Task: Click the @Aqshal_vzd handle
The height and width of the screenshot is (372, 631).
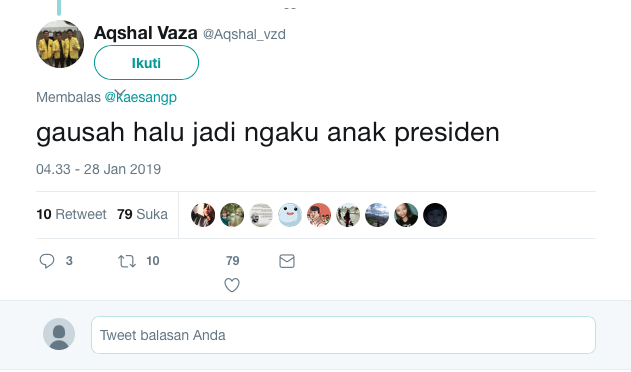Action: coord(244,34)
